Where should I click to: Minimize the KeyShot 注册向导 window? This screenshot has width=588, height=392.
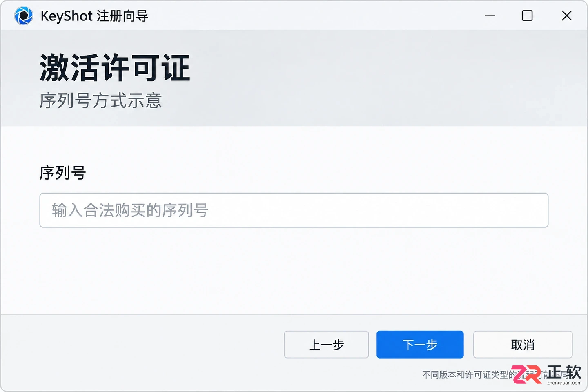point(490,16)
